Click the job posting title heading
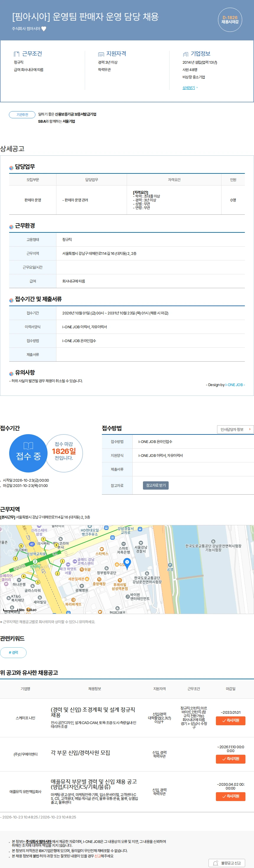This screenshot has height=868, width=254. point(85,17)
